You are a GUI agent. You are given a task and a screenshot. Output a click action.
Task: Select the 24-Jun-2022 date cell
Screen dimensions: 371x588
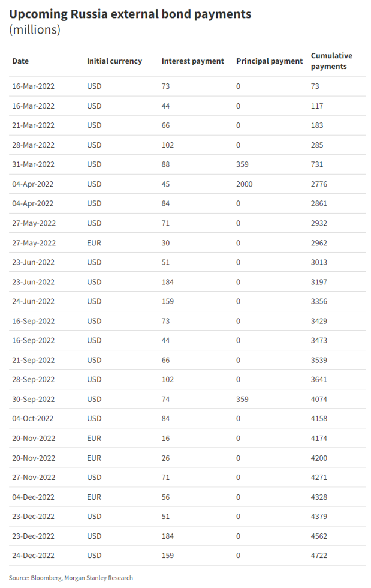click(x=34, y=301)
